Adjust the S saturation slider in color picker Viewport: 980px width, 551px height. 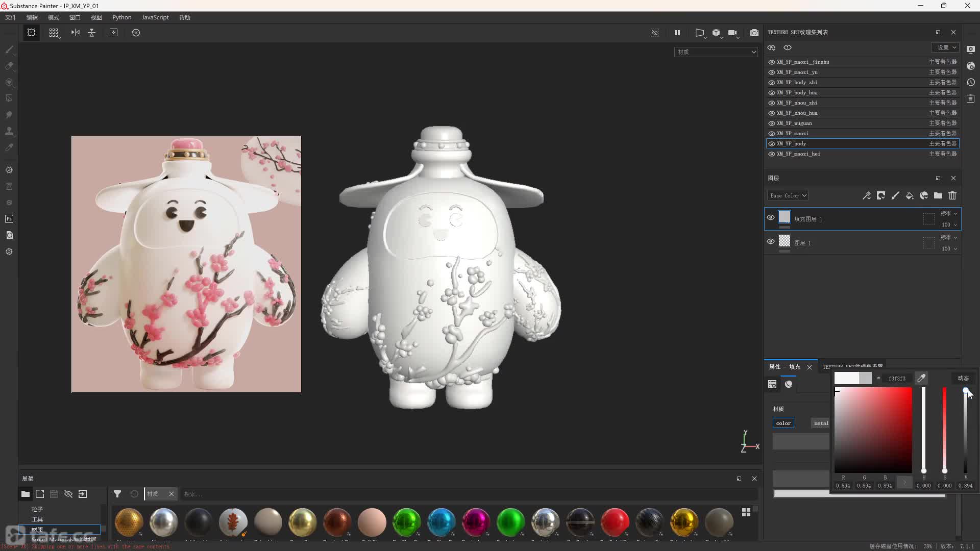(944, 430)
